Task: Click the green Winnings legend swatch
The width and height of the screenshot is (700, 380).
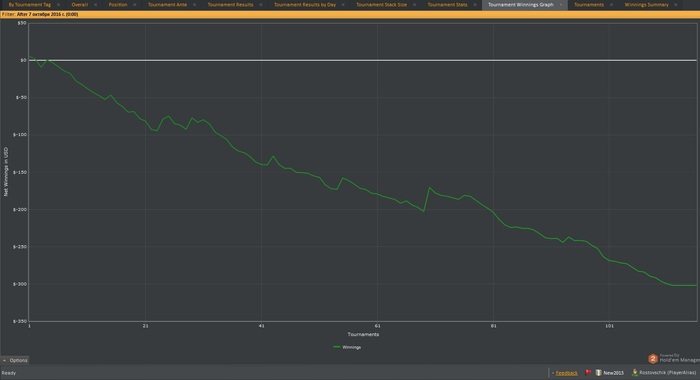Action: (337, 347)
